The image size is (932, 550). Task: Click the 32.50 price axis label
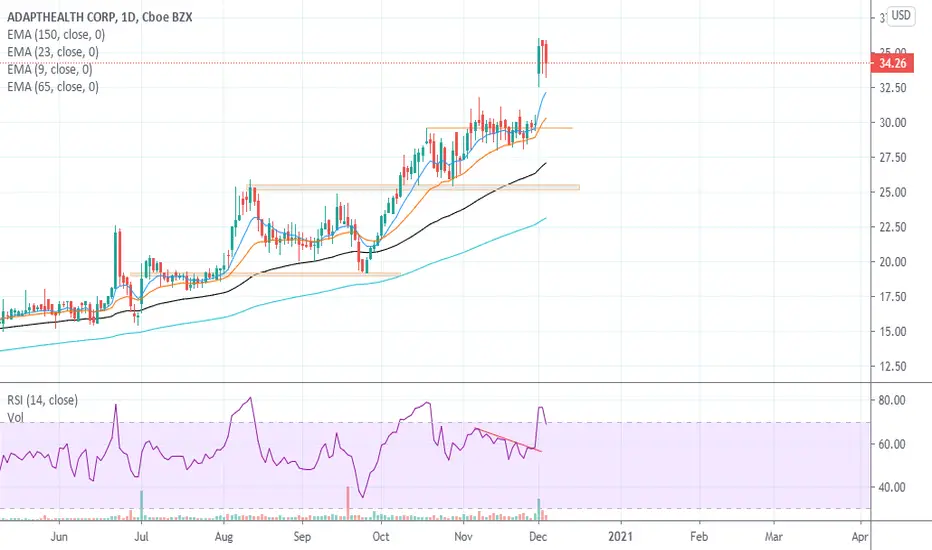(893, 87)
